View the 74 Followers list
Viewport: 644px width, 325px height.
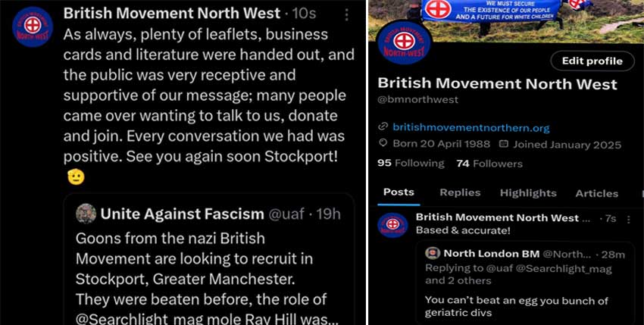tap(489, 164)
